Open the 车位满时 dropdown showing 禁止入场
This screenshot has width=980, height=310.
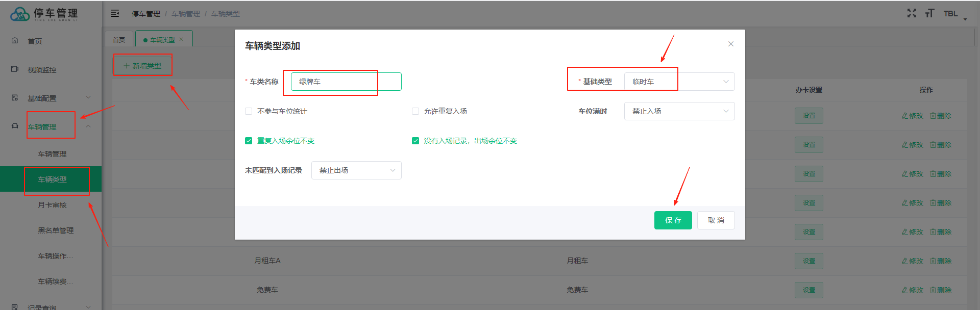point(679,111)
